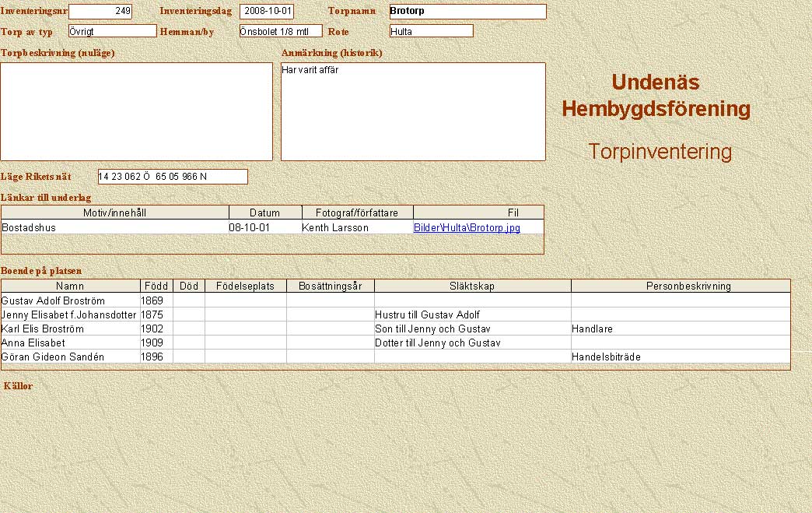Select the Hemman/by field Önsbolet 1/8 mtl
Screen dimensions: 812x513
[x=280, y=31]
